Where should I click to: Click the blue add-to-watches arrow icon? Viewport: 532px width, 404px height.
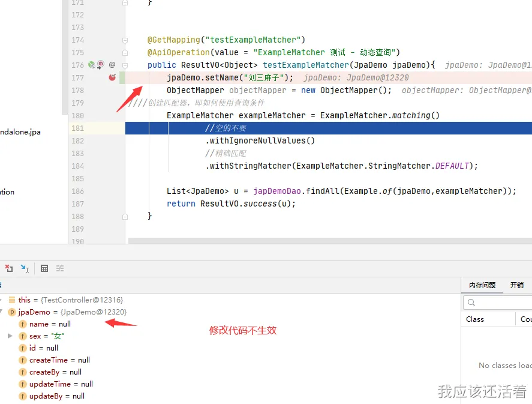pyautogui.click(x=23, y=268)
